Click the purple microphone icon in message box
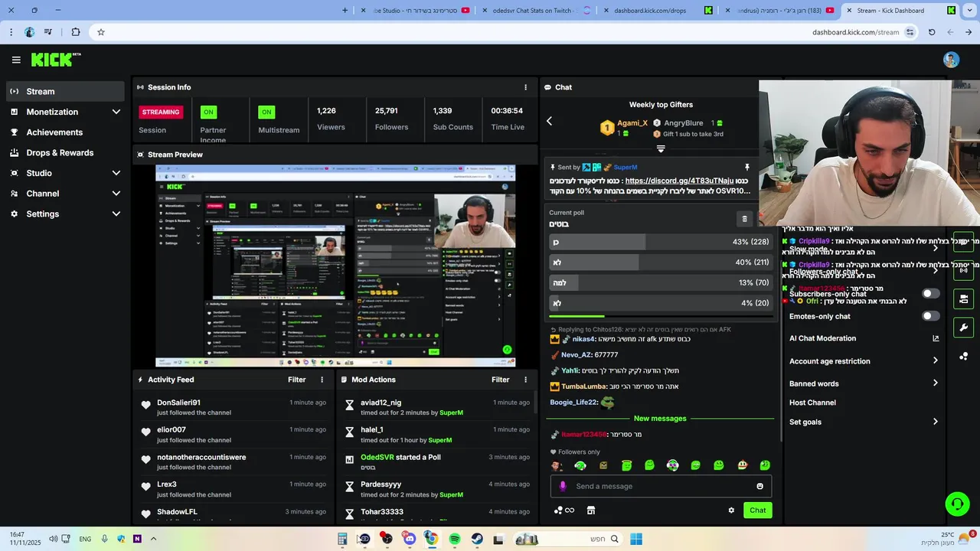980x551 pixels. 563,486
